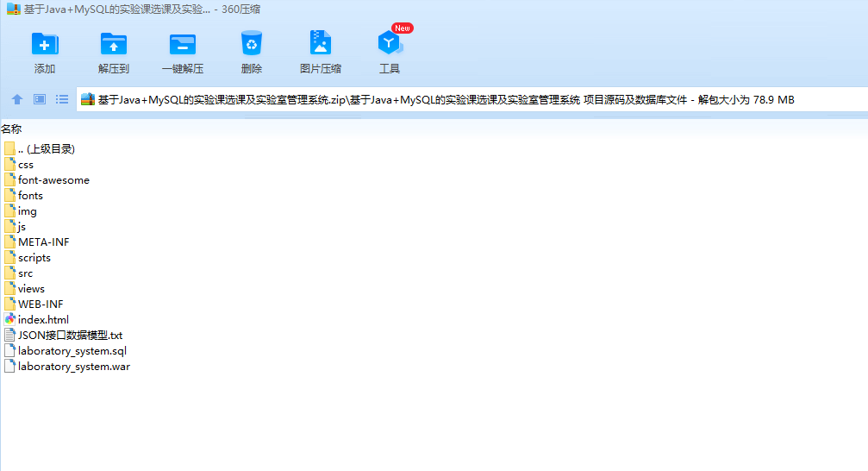The image size is (868, 471).
Task: Click the laboratory_system.sql file icon
Action: [x=9, y=350]
